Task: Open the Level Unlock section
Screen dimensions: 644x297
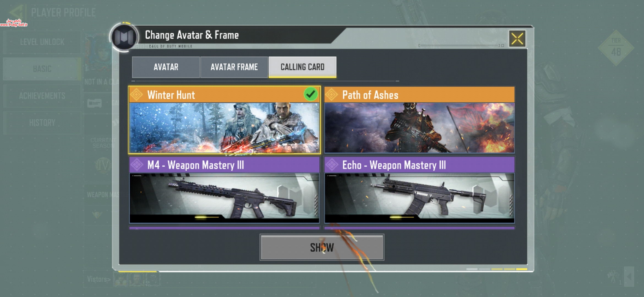Action: [42, 42]
